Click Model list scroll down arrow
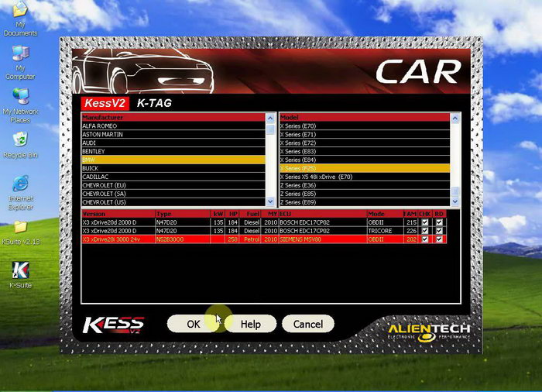 coord(455,201)
